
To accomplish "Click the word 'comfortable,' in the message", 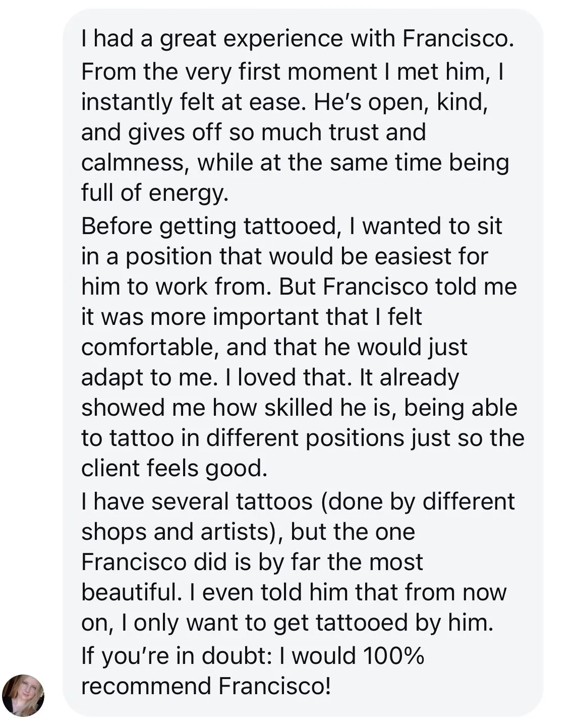I will coord(150,348).
